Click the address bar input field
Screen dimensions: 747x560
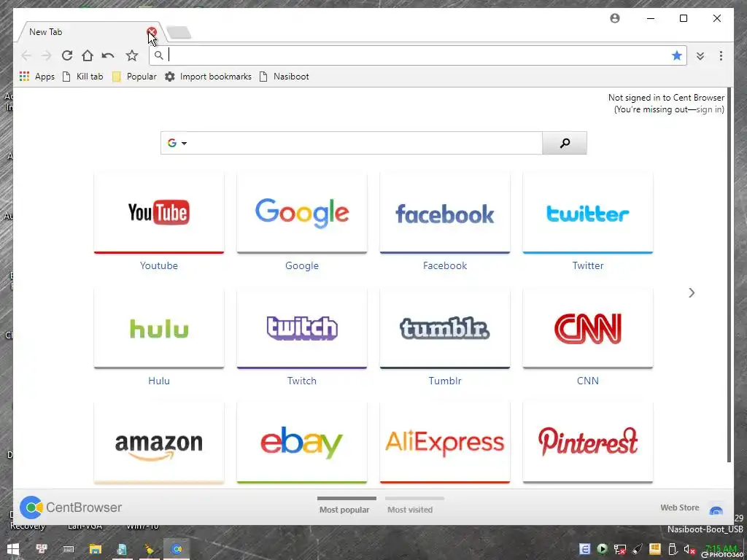(x=417, y=55)
